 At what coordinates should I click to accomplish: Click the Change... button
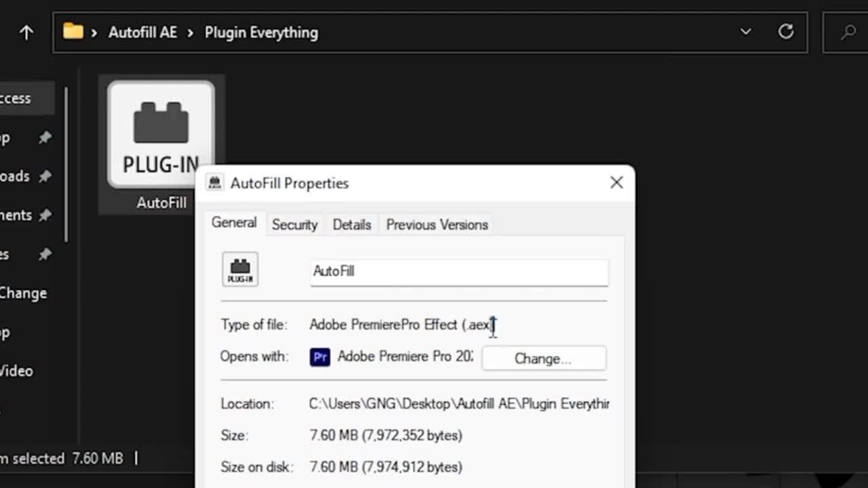[x=543, y=359]
